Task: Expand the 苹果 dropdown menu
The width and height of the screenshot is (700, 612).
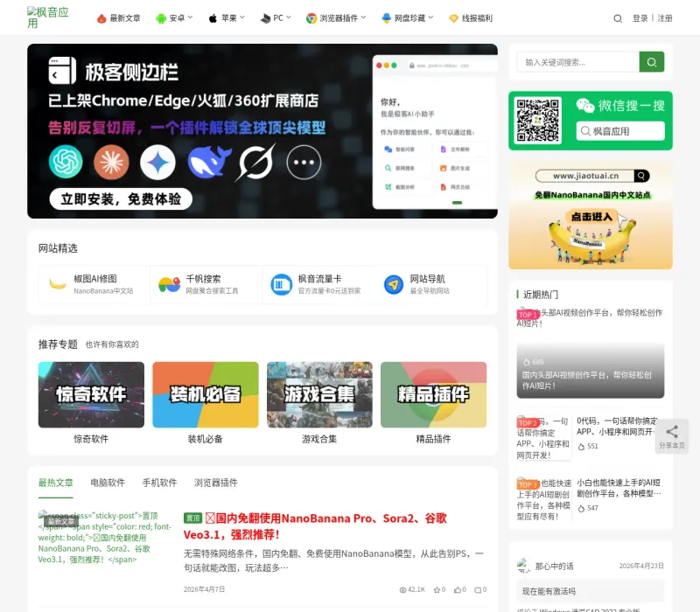Action: pyautogui.click(x=227, y=18)
